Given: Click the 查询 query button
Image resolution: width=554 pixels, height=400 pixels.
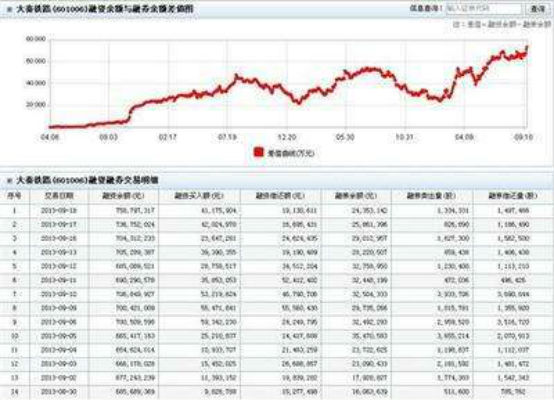Looking at the screenshot, I should coord(537,9).
